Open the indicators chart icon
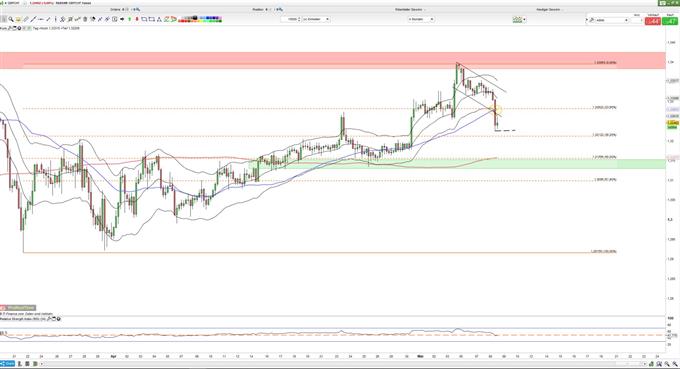 coord(517,20)
